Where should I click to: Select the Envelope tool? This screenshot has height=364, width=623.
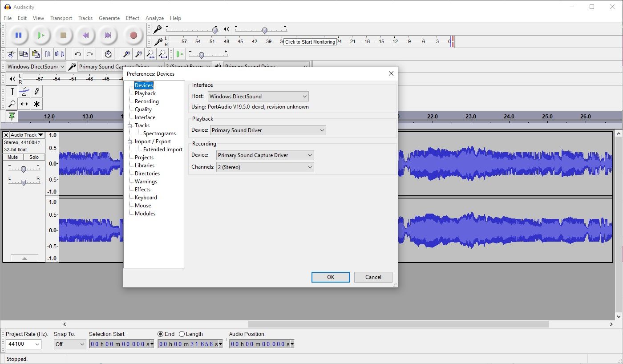point(24,92)
